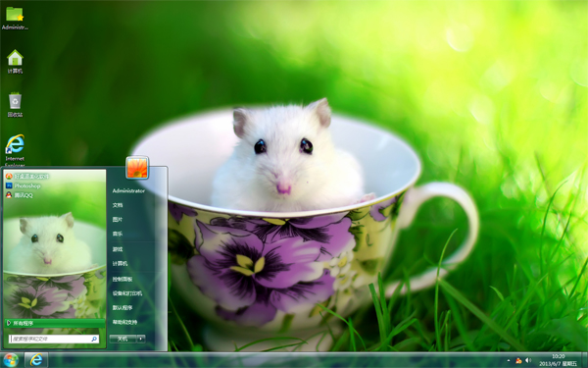Click the Windows Start orb
The width and height of the screenshot is (588, 368).
[11, 360]
